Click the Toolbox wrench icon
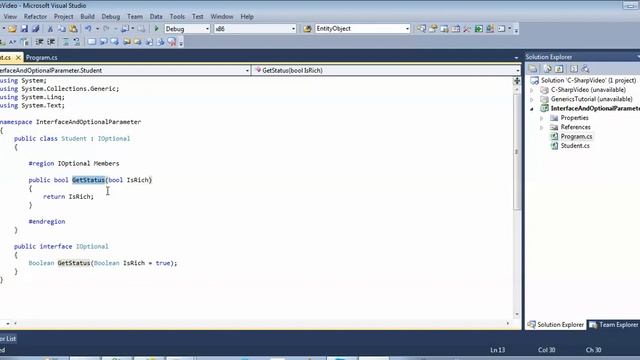 pyautogui.click(x=467, y=29)
